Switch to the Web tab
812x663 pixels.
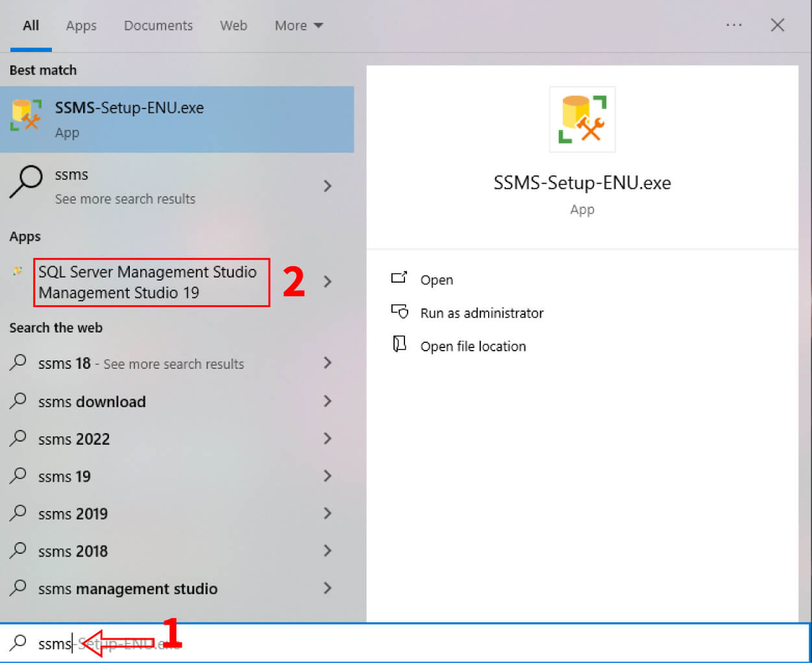[233, 25]
